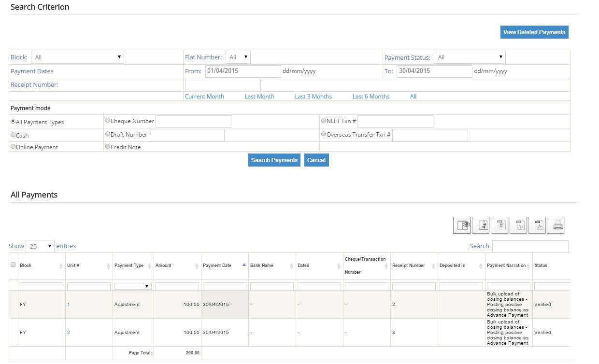Viewport: 599px width, 364px height.
Task: Click the table Search box
Action: pos(530,246)
